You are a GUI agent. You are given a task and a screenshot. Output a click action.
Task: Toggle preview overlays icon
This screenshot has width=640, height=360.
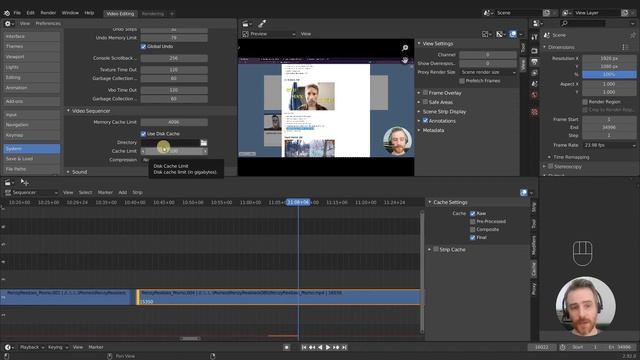pyautogui.click(x=513, y=34)
